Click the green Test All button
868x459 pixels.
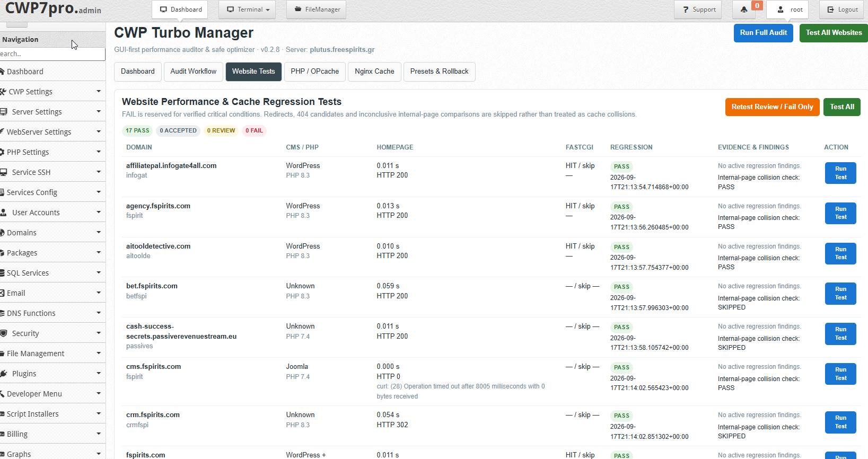point(842,107)
